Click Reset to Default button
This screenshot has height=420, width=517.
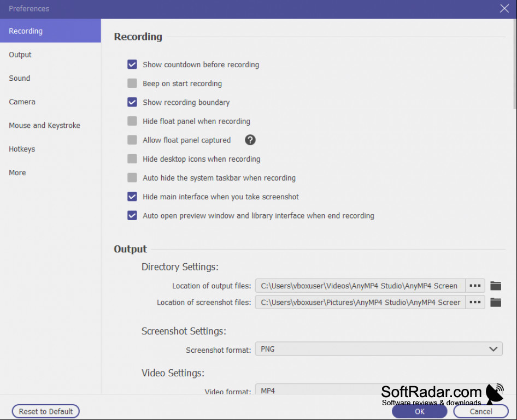pos(46,411)
